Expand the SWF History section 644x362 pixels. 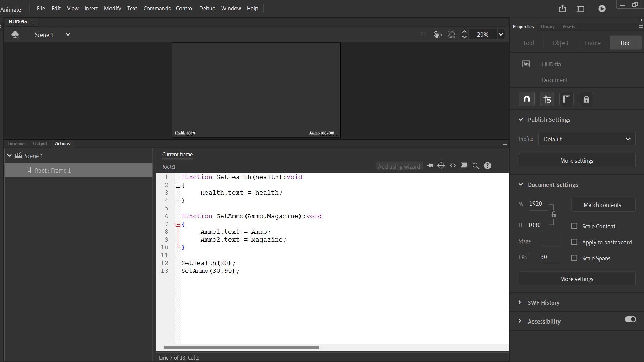(543, 303)
